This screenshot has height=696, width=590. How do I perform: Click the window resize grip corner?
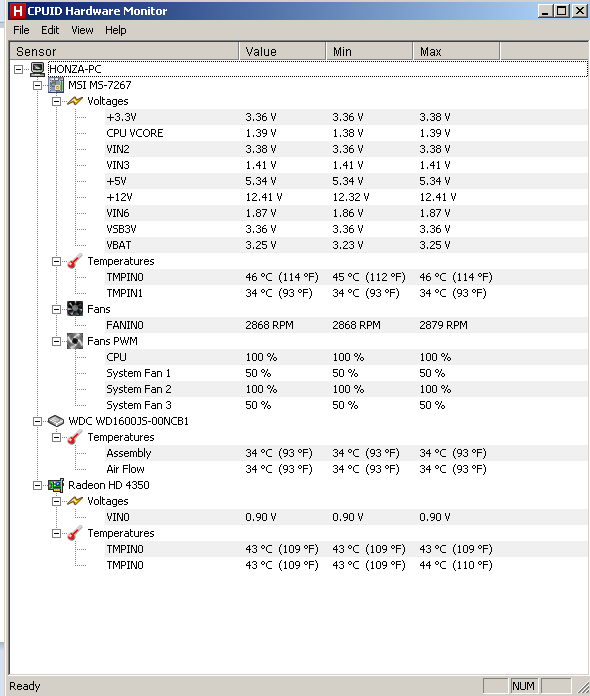[x=583, y=688]
